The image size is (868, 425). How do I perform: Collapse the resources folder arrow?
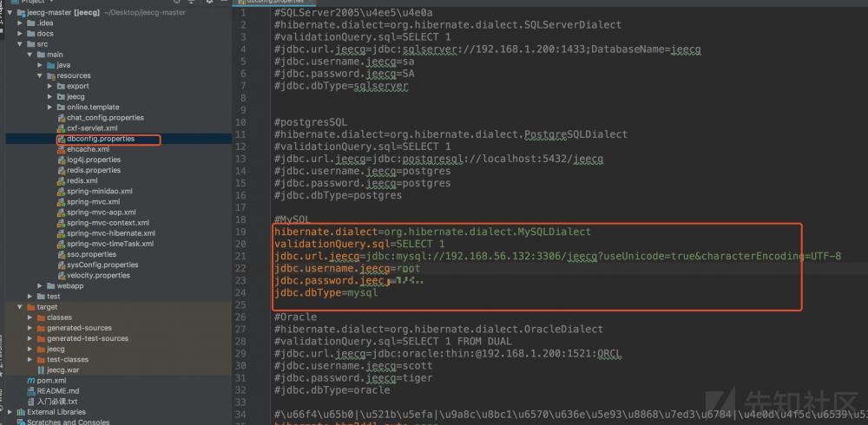tap(41, 75)
